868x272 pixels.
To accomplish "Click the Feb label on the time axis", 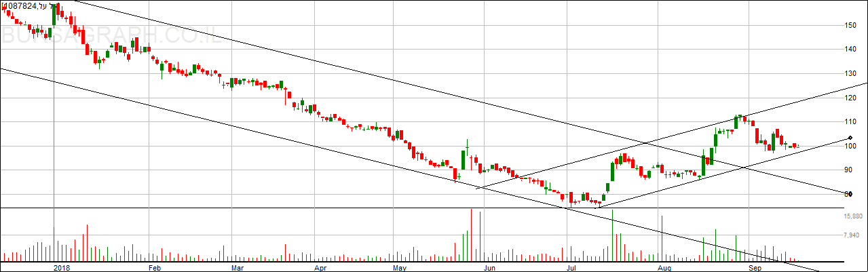I will coord(154,267).
